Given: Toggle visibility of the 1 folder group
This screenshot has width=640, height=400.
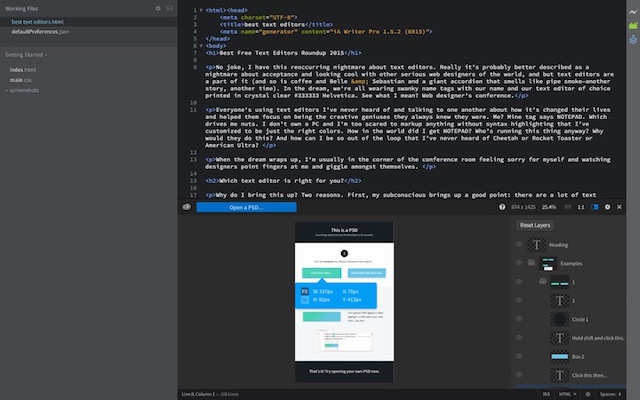Looking at the screenshot, I should point(519,282).
